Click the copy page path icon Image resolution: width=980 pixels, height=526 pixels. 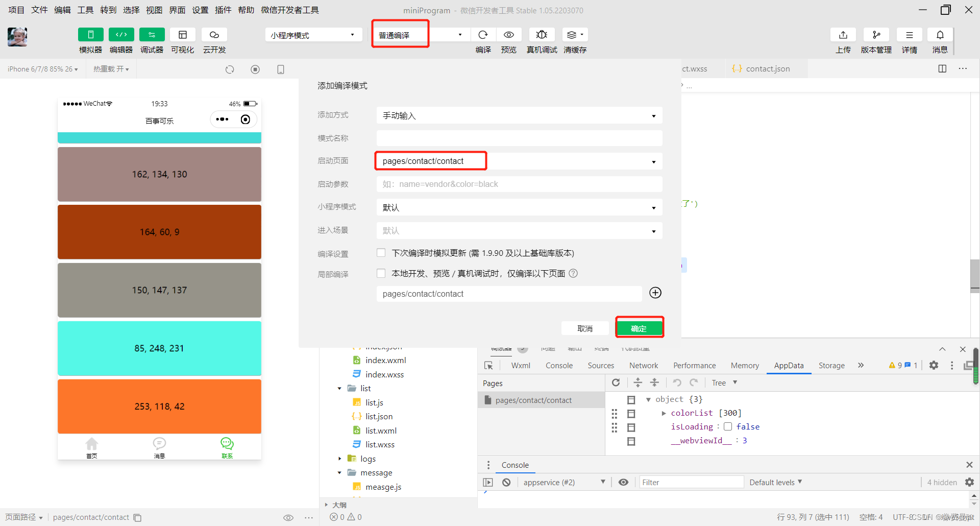[x=137, y=517]
